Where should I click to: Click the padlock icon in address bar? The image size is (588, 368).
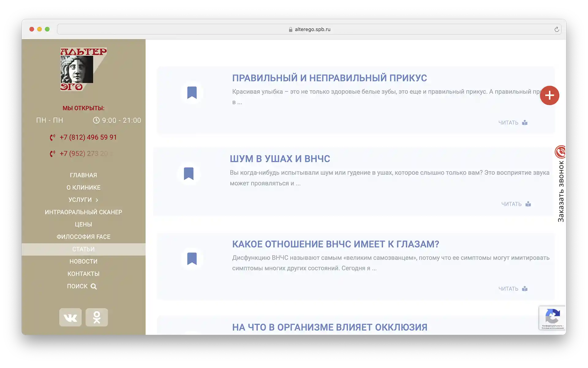pos(290,29)
